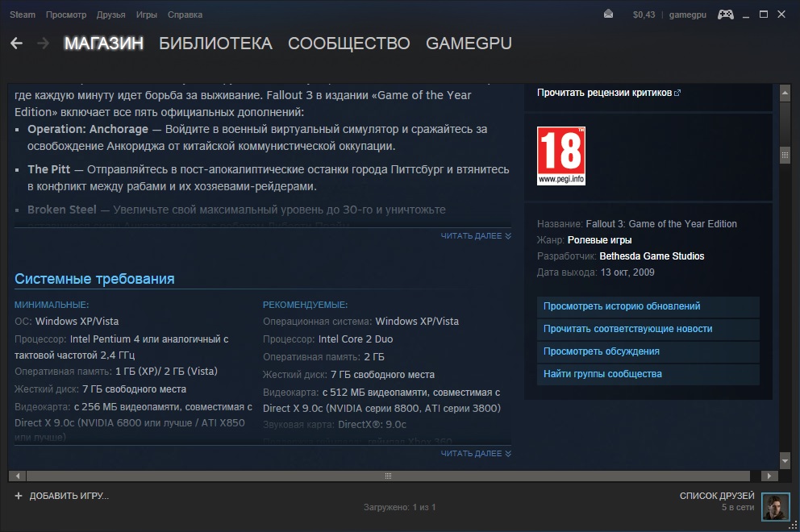Click the vertical scrollbar up arrow
The height and width of the screenshot is (532, 800).
(x=785, y=93)
